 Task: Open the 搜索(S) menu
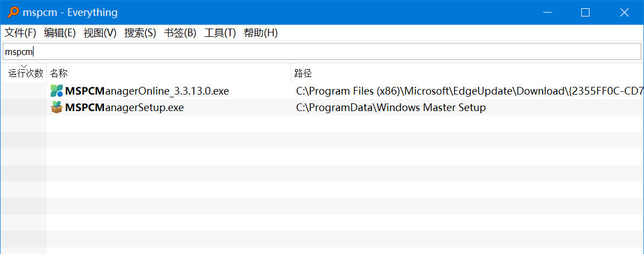click(140, 33)
